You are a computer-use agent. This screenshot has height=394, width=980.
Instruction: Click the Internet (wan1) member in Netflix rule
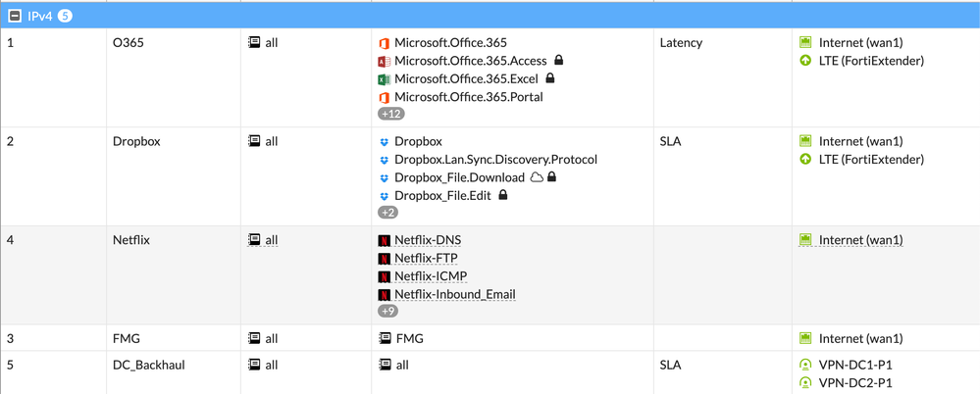[860, 240]
